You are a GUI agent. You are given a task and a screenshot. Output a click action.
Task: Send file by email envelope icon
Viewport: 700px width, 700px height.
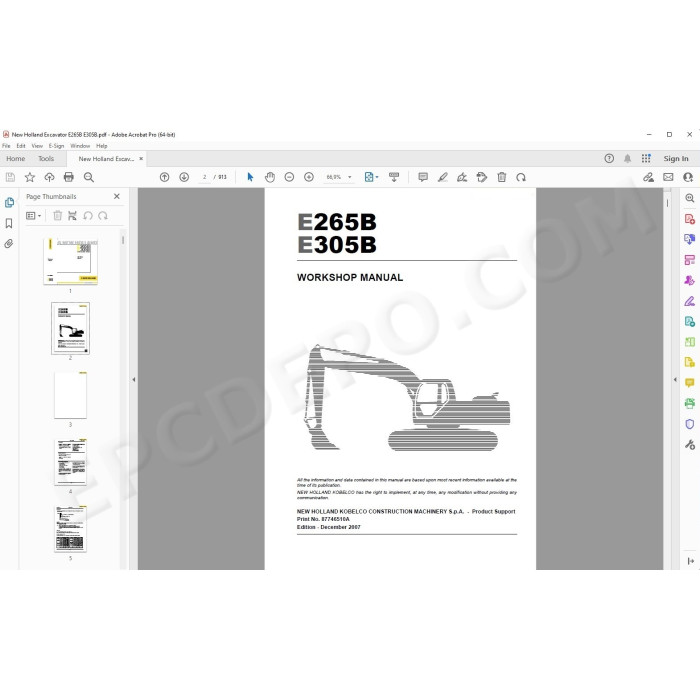pyautogui.click(x=668, y=177)
